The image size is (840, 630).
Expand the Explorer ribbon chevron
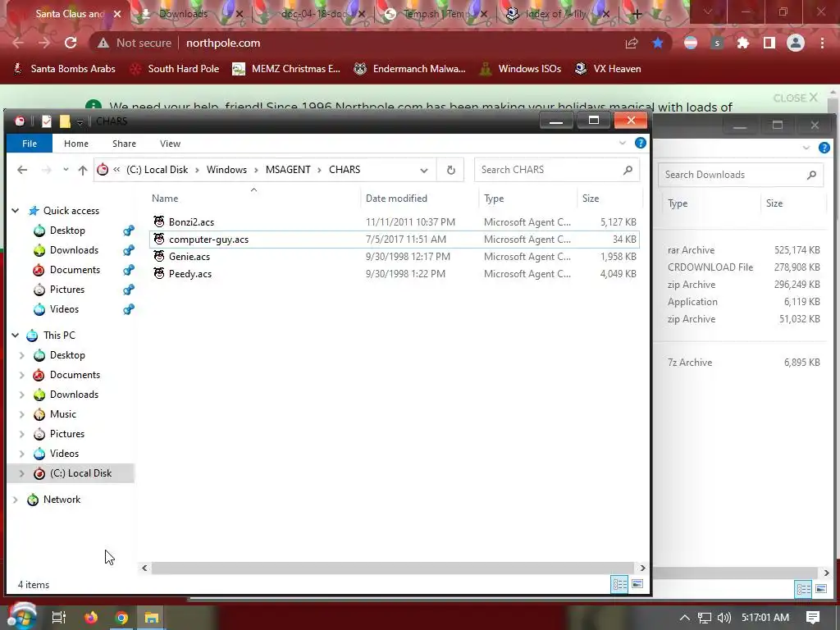(x=622, y=143)
